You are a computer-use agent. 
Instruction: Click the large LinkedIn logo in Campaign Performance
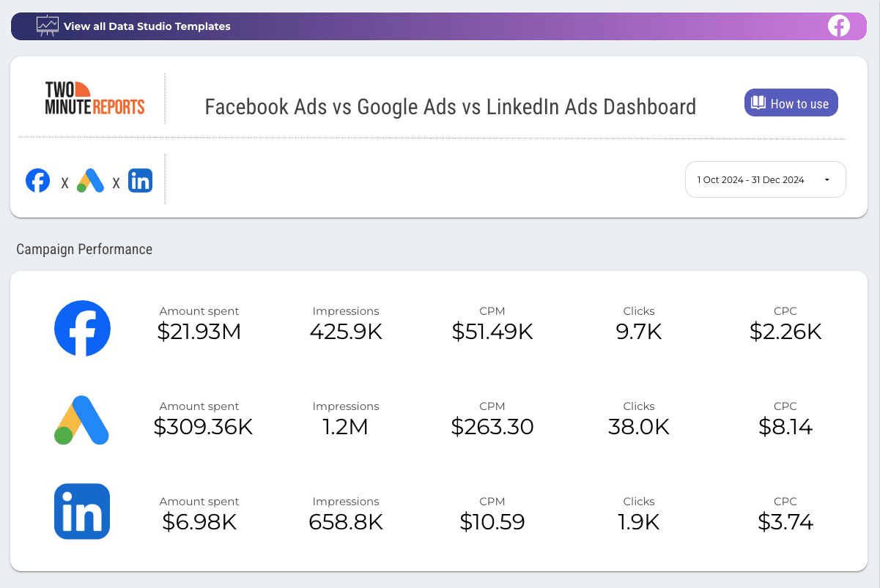82,511
